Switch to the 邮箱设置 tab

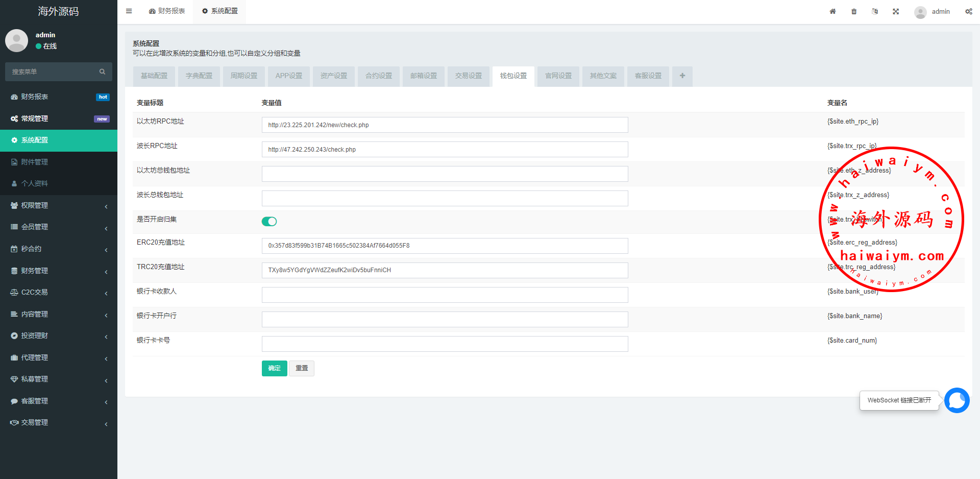pos(424,76)
